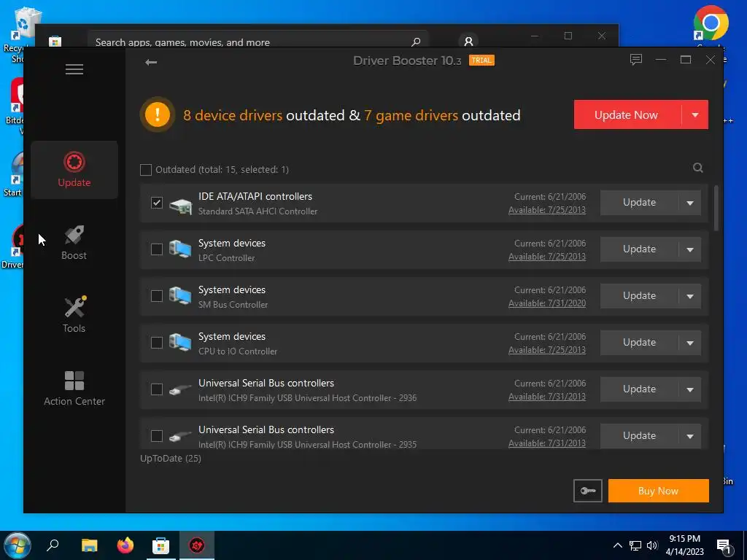Click the search icon in Microsoft Store window
Screen dimensions: 747x560
(416, 42)
